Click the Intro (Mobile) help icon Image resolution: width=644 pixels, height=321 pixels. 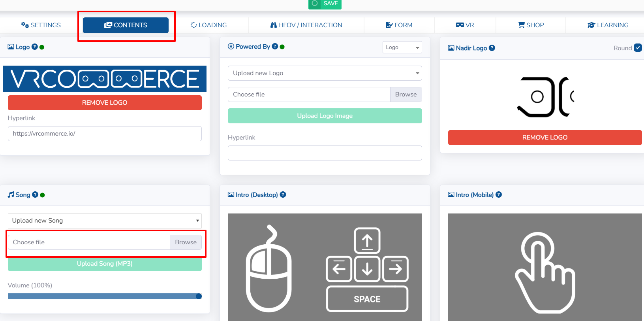[499, 194]
